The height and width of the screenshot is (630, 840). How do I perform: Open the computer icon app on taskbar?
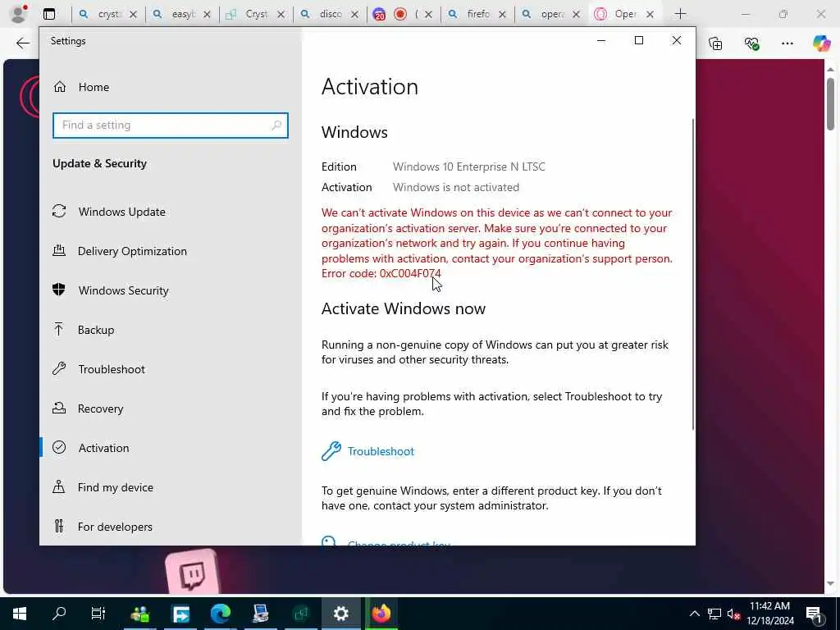(x=260, y=614)
